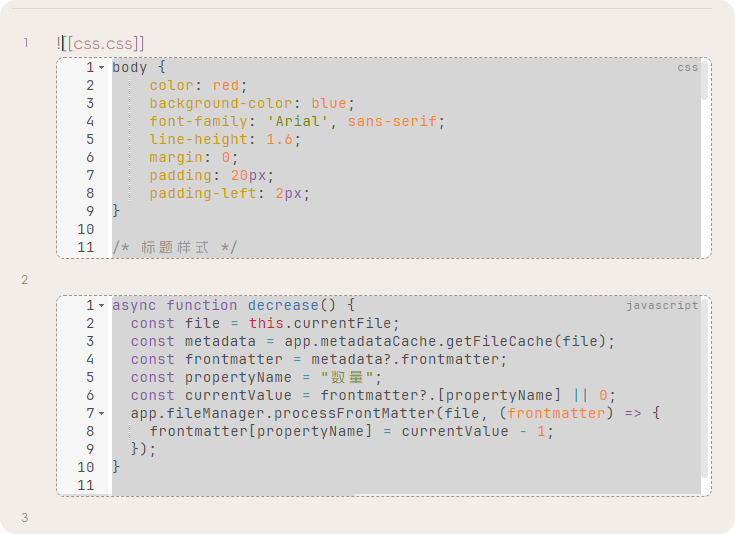Viewport: 735px width, 534px height.
Task: Click the 'sans-serif' font value
Action: pos(392,121)
